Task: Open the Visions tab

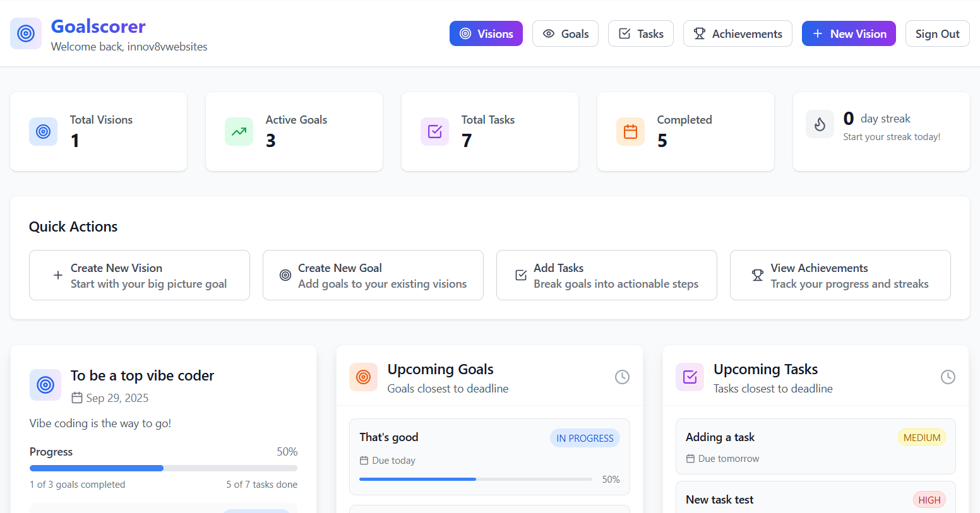Action: pos(486,33)
